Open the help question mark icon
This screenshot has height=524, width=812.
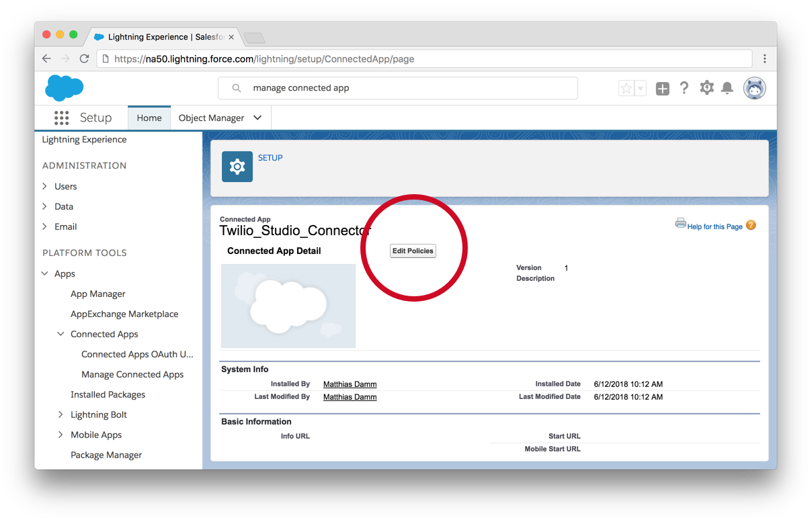pos(684,88)
